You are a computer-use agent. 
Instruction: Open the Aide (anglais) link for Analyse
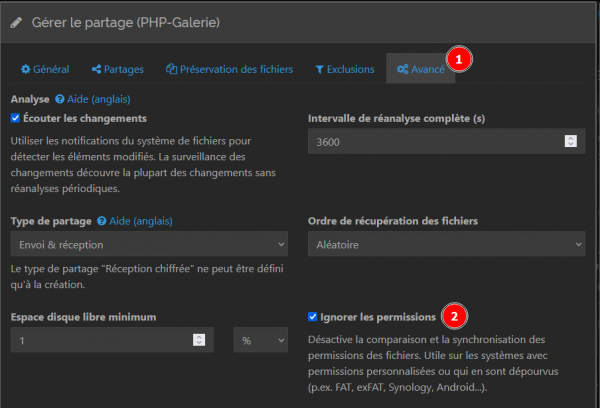[x=98, y=100]
